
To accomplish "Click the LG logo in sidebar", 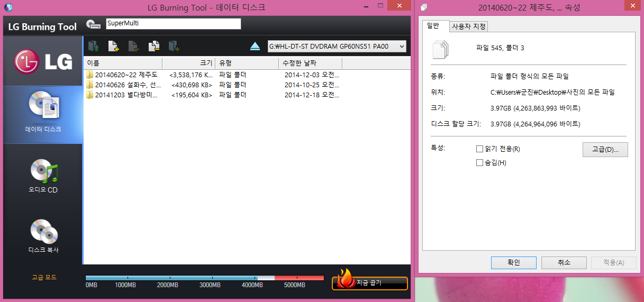I will [43, 62].
